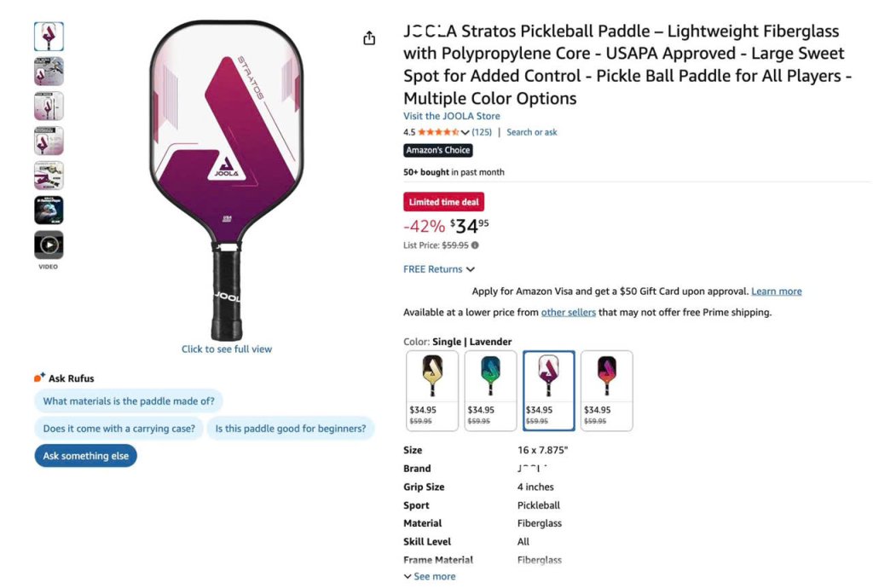Open the other sellers link
The image size is (873, 588).
569,313
